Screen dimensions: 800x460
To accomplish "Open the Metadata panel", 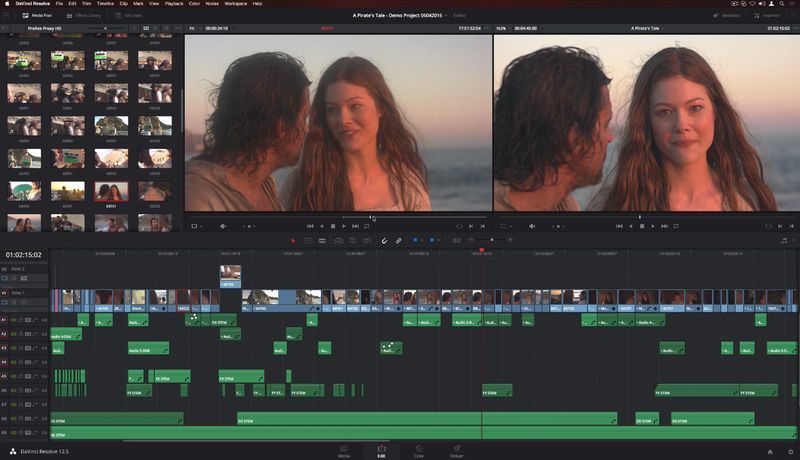I will (x=727, y=15).
